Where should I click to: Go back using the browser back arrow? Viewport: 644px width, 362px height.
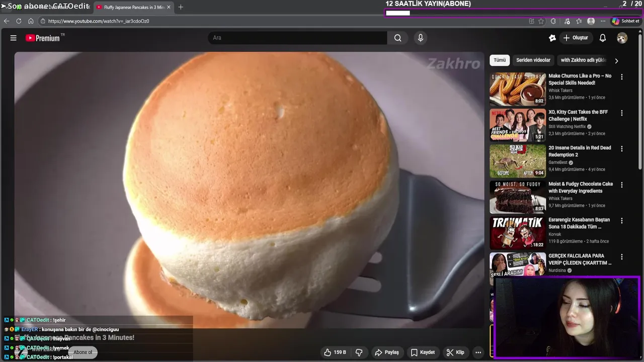point(7,21)
